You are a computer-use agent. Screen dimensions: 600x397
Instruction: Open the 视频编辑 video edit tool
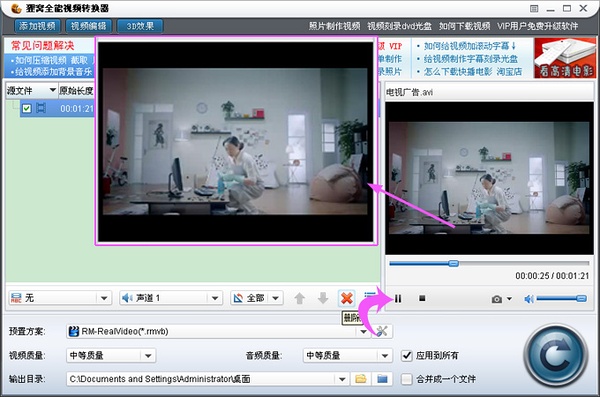88,26
